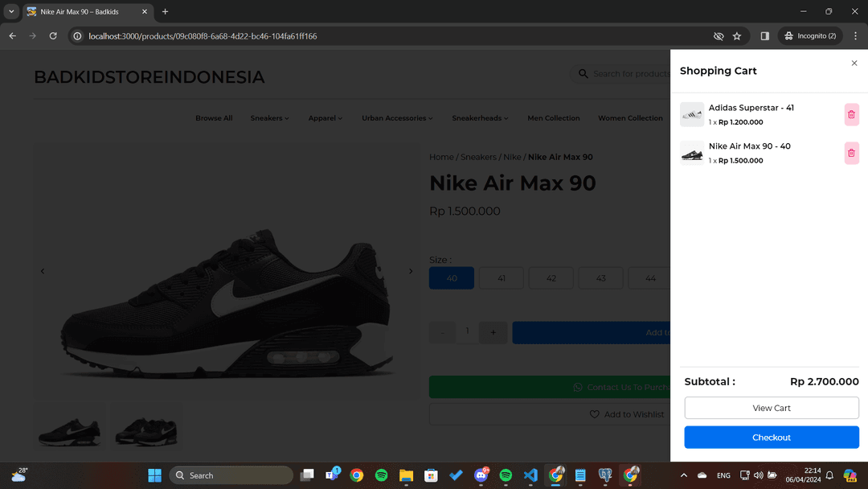Reload the page in the browser

click(53, 36)
